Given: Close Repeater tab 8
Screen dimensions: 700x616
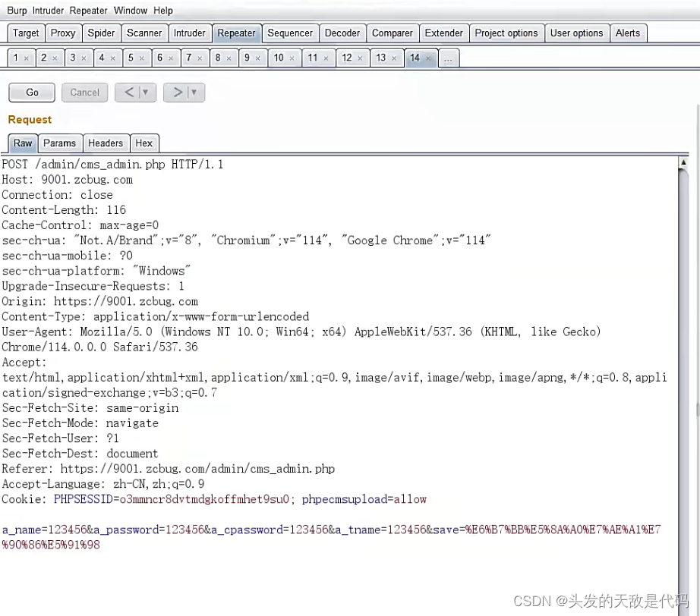Looking at the screenshot, I should point(229,58).
